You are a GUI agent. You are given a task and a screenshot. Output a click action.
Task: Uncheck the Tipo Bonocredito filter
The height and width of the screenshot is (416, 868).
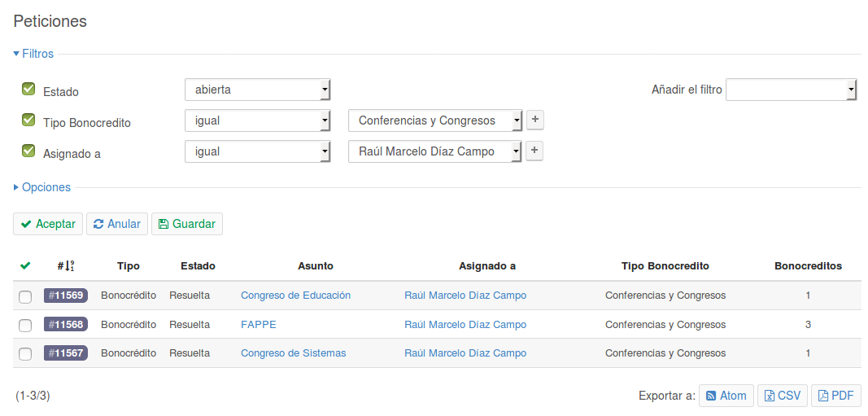point(28,120)
